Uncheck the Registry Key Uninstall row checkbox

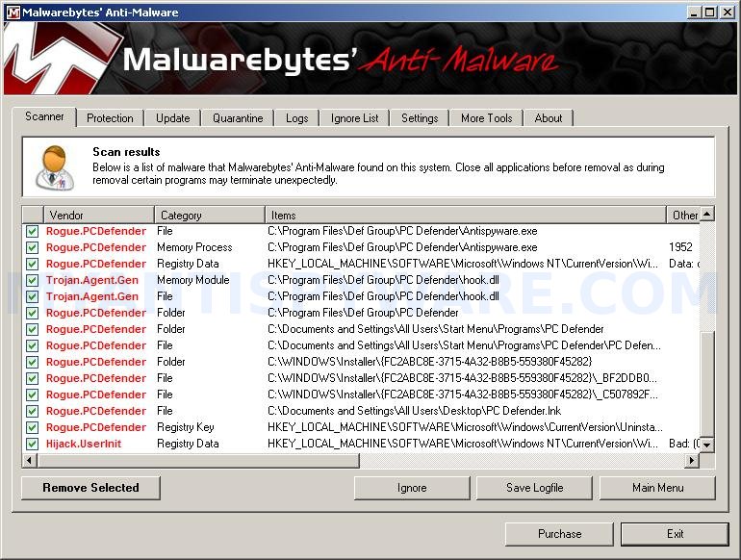pyautogui.click(x=32, y=427)
